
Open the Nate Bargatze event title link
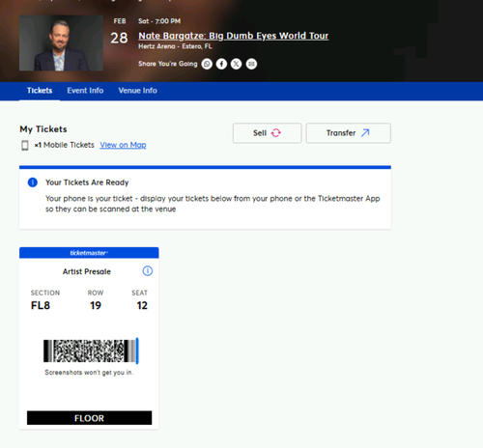point(234,36)
